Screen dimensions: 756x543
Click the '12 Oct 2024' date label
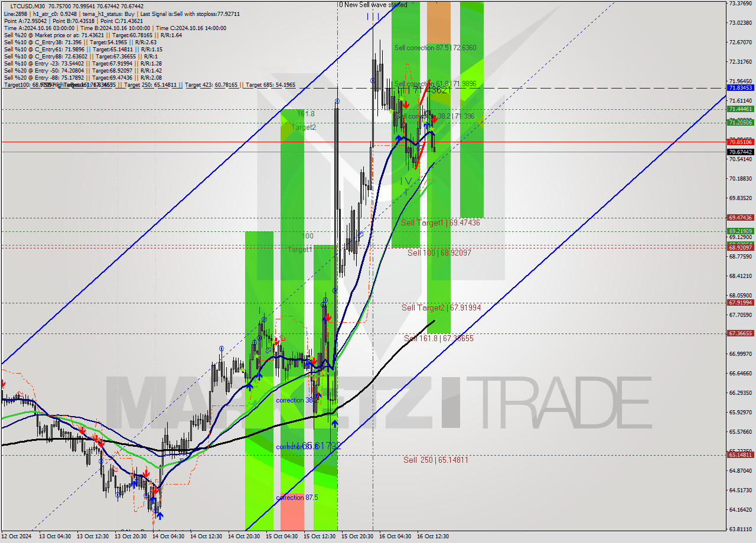pyautogui.click(x=17, y=537)
